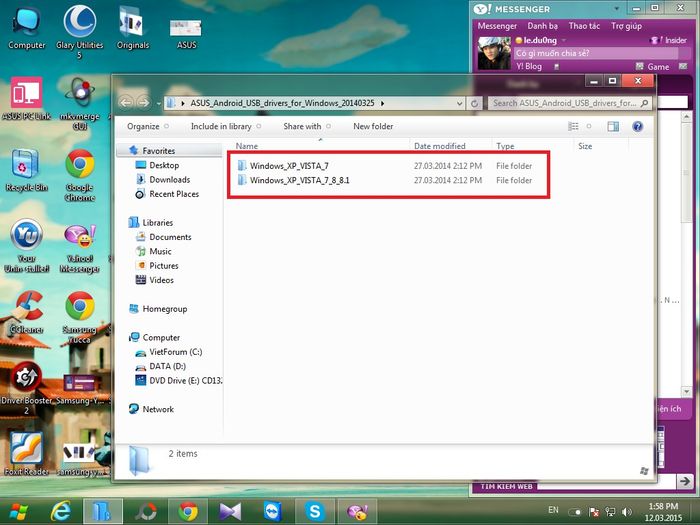This screenshot has width=700, height=525.
Task: Go back in Explorer navigation
Action: (x=126, y=103)
